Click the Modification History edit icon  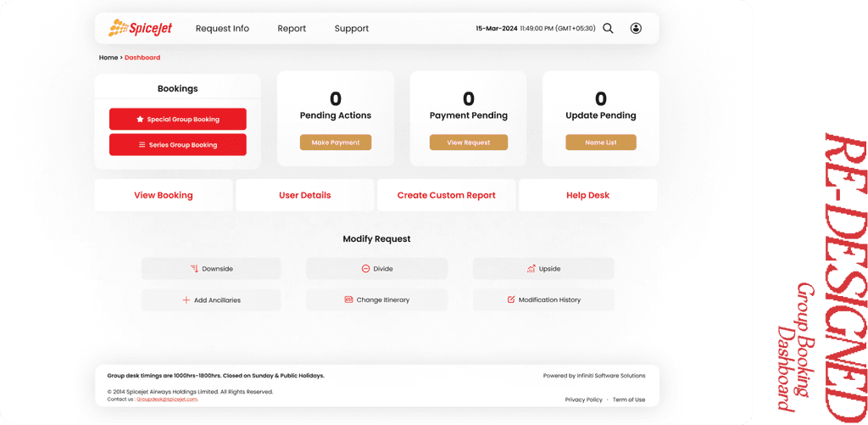(x=511, y=299)
